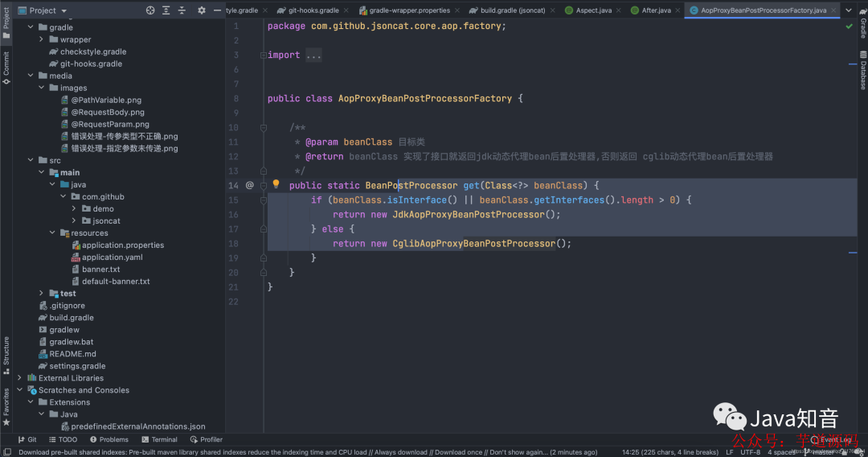Expand External Libraries node
The width and height of the screenshot is (868, 457).
[20, 378]
